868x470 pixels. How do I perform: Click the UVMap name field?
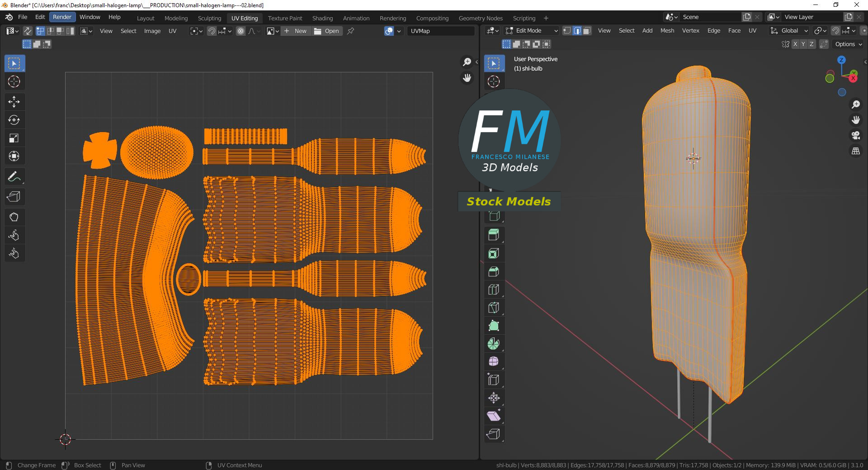[x=441, y=31]
